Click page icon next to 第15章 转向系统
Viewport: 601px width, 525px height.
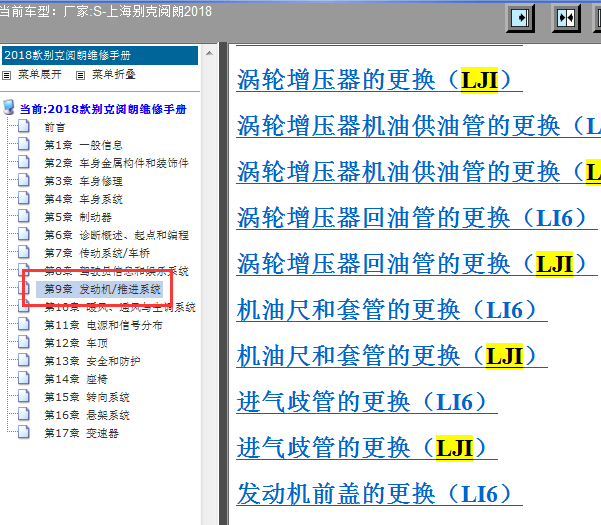pos(24,396)
